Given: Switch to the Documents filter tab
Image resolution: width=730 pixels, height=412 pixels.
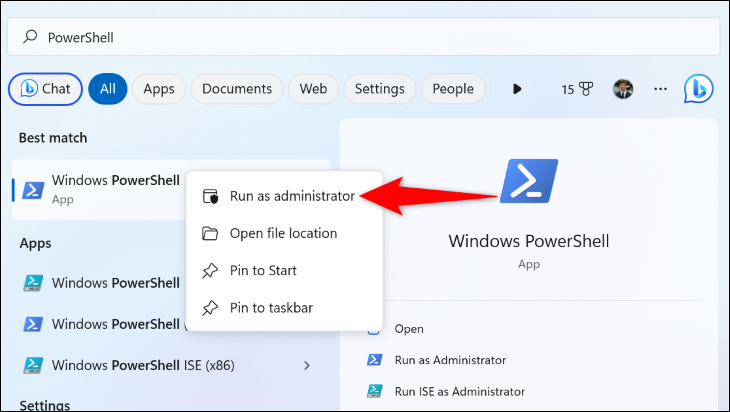Looking at the screenshot, I should coord(237,89).
